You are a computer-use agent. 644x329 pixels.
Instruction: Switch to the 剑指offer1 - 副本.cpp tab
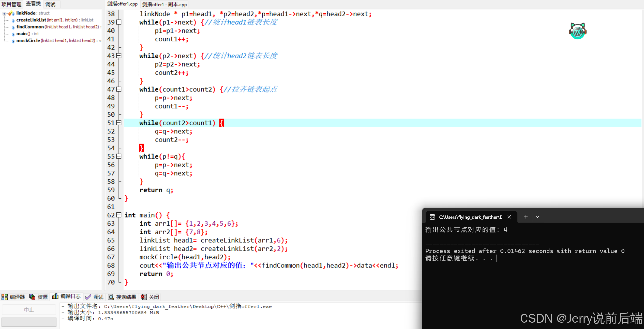click(x=164, y=4)
